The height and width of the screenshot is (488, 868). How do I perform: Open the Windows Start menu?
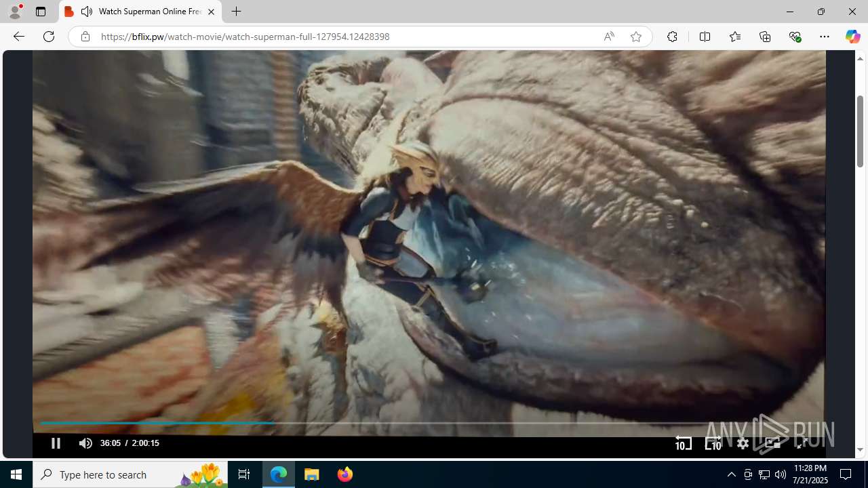click(x=16, y=474)
